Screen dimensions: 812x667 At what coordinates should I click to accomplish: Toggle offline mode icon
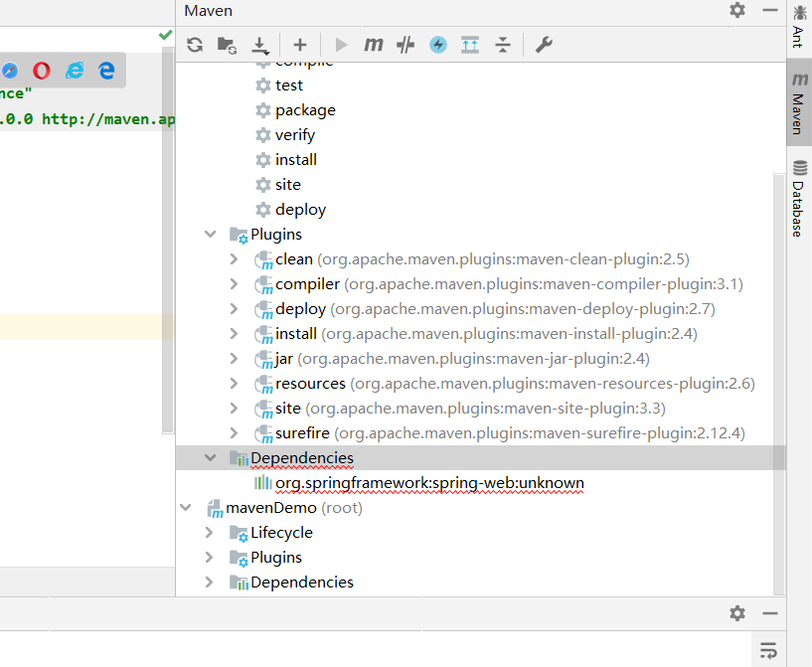406,45
